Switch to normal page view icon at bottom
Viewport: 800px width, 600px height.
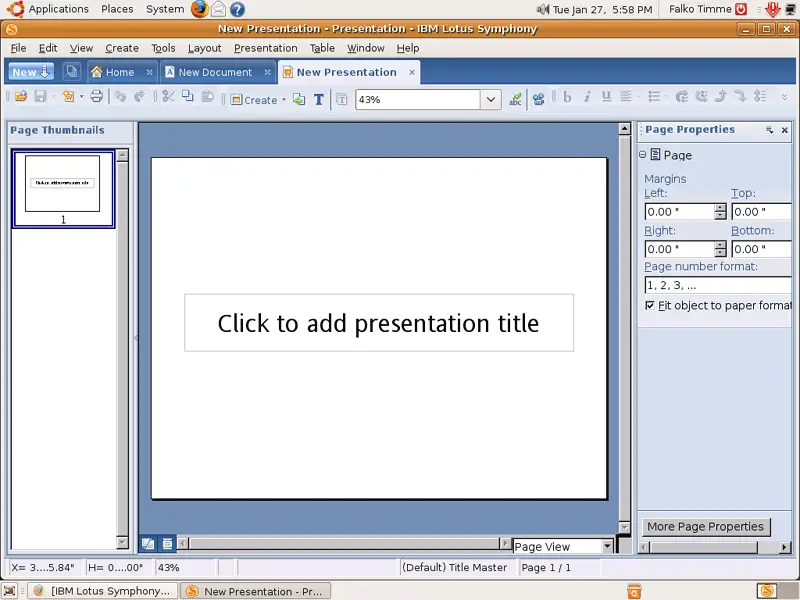pos(148,544)
